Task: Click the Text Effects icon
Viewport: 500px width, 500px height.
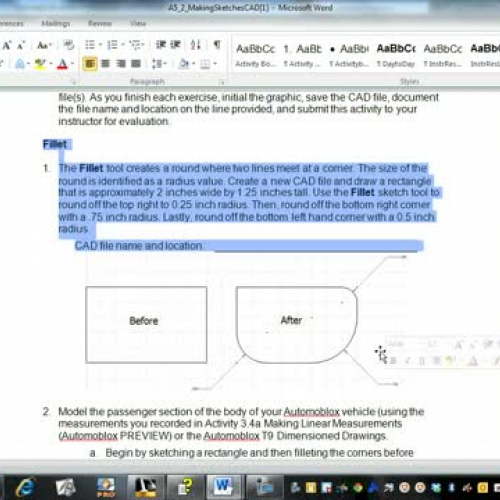Action: [20, 64]
